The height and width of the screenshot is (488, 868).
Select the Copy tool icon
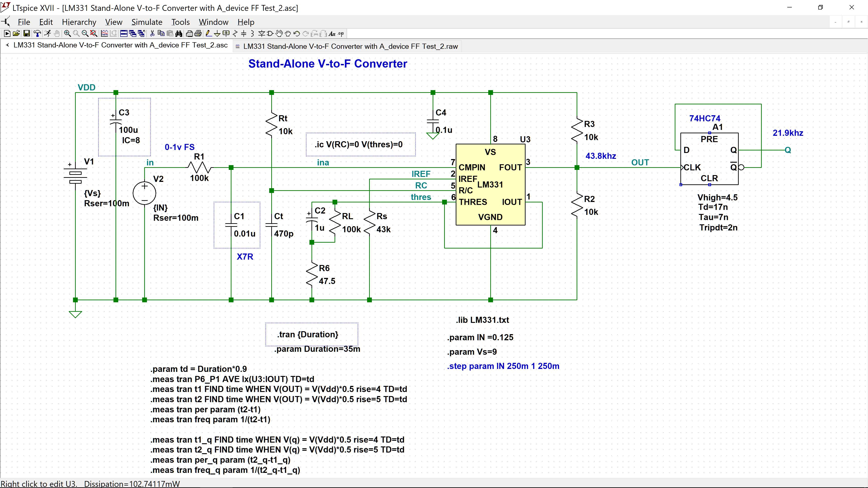[161, 34]
